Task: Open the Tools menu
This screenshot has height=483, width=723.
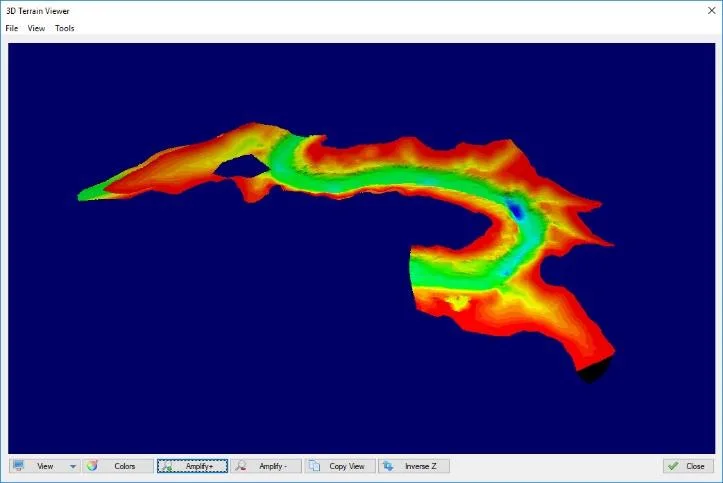Action: [65, 28]
